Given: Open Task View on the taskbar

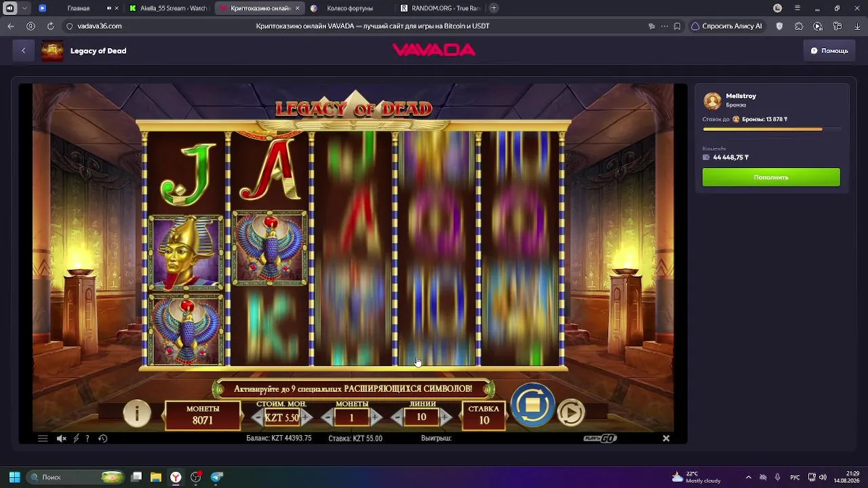Looking at the screenshot, I should tap(136, 477).
